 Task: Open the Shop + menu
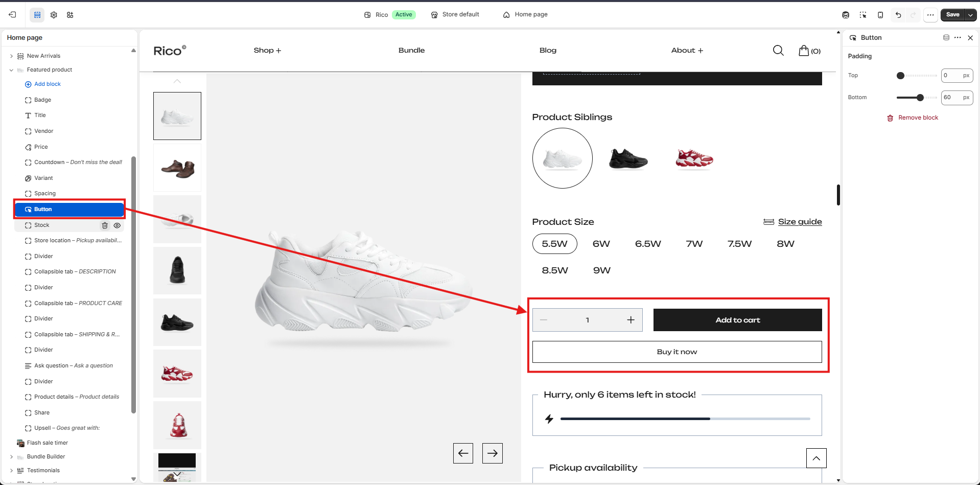[267, 50]
